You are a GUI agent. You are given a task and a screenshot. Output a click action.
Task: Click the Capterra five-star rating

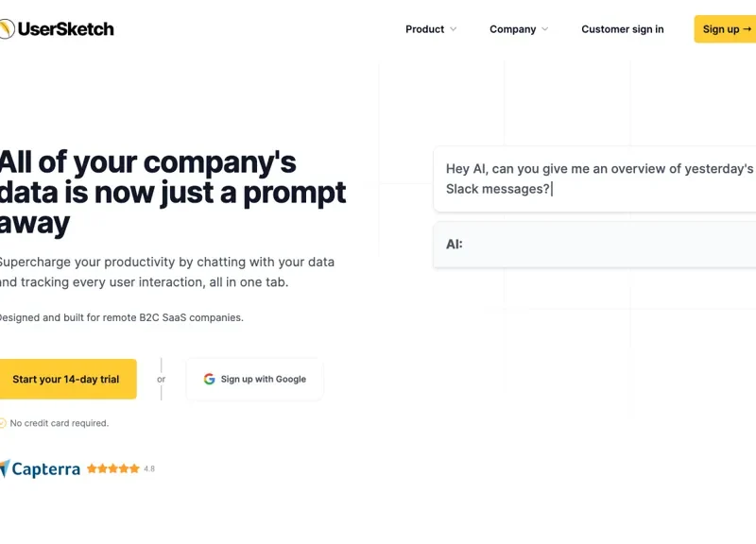(x=113, y=468)
